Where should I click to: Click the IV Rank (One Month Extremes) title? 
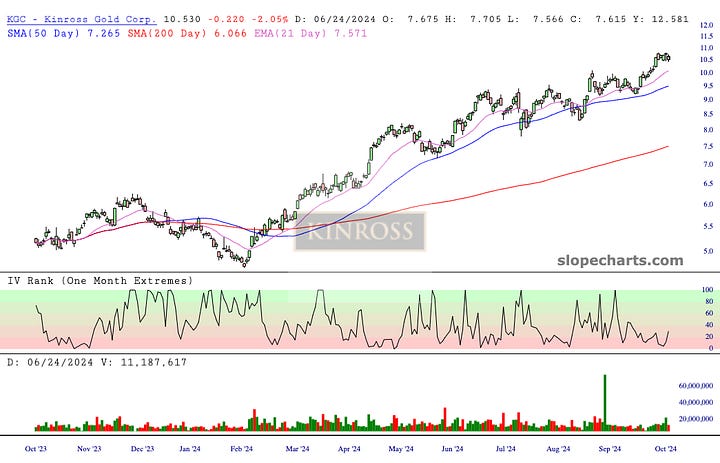point(100,281)
